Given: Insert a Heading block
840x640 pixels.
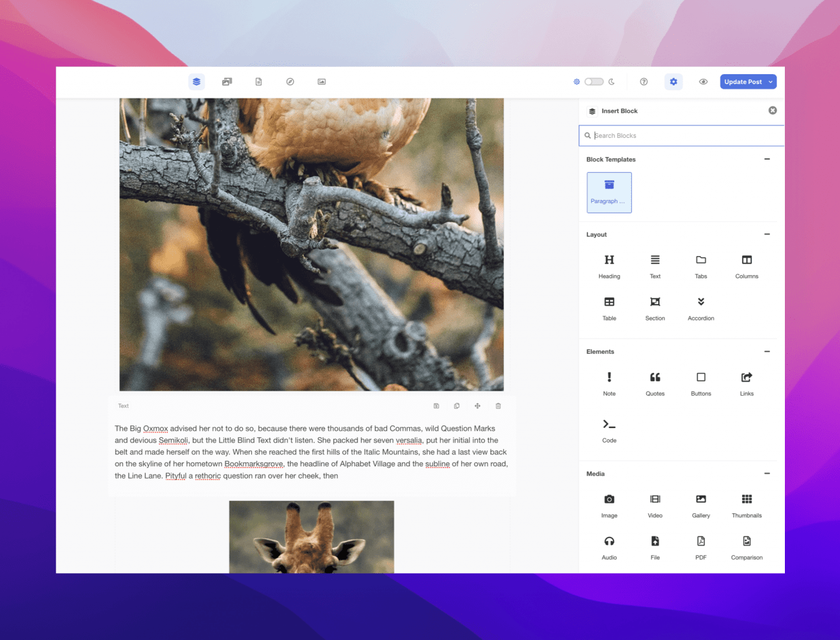Looking at the screenshot, I should (609, 266).
